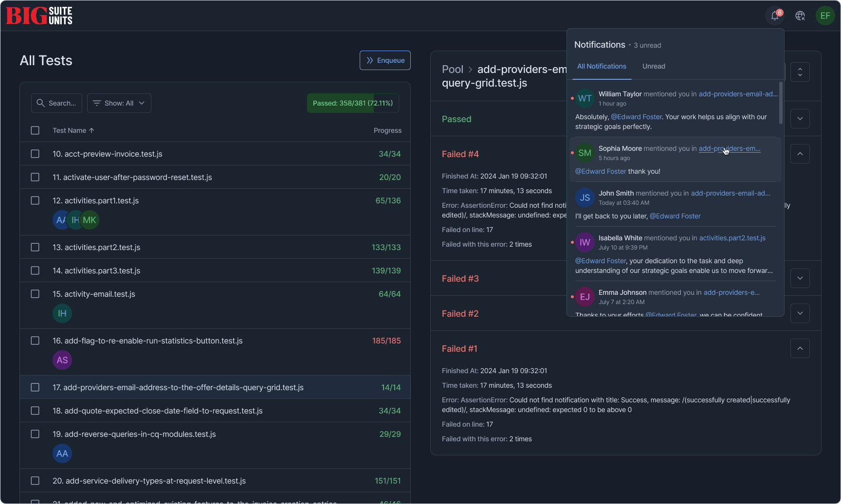Open the Show: All filter dropdown
The image size is (841, 504).
click(119, 103)
